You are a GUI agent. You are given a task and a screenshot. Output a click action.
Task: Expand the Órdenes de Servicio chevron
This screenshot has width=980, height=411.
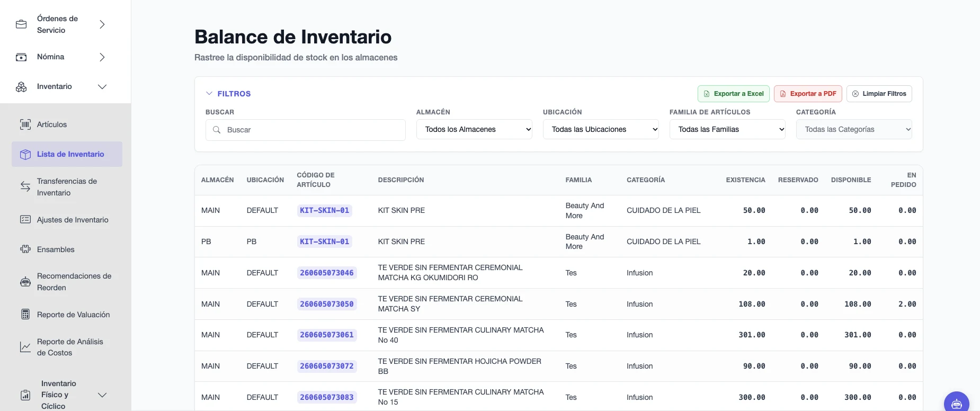coord(102,24)
